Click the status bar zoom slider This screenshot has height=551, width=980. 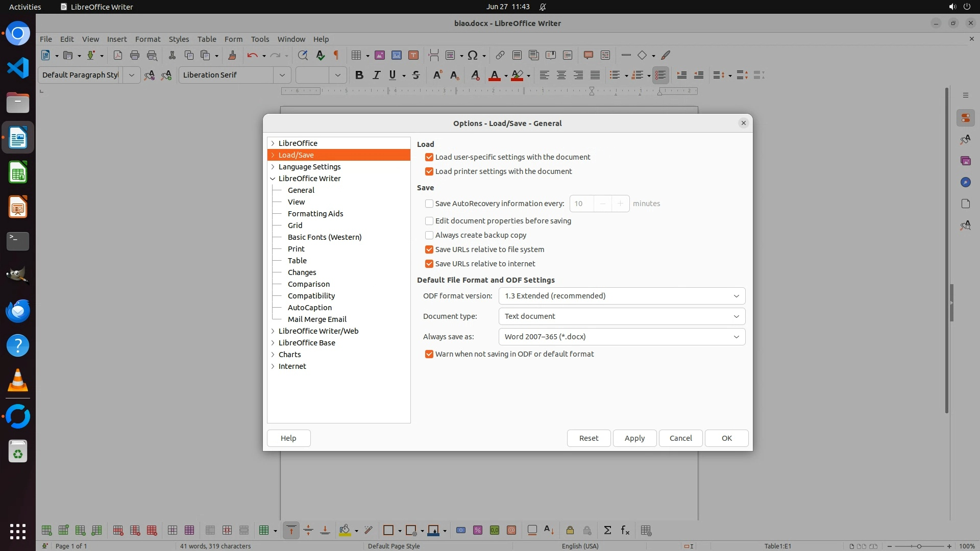pos(919,546)
